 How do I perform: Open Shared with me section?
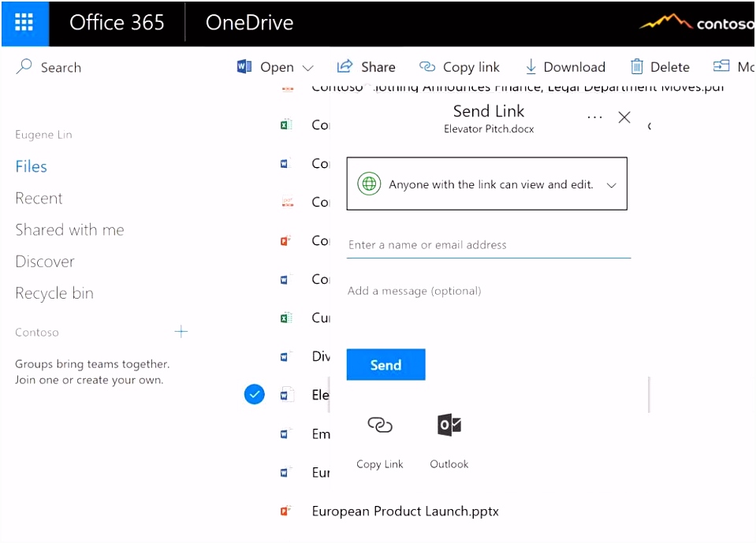tap(70, 230)
